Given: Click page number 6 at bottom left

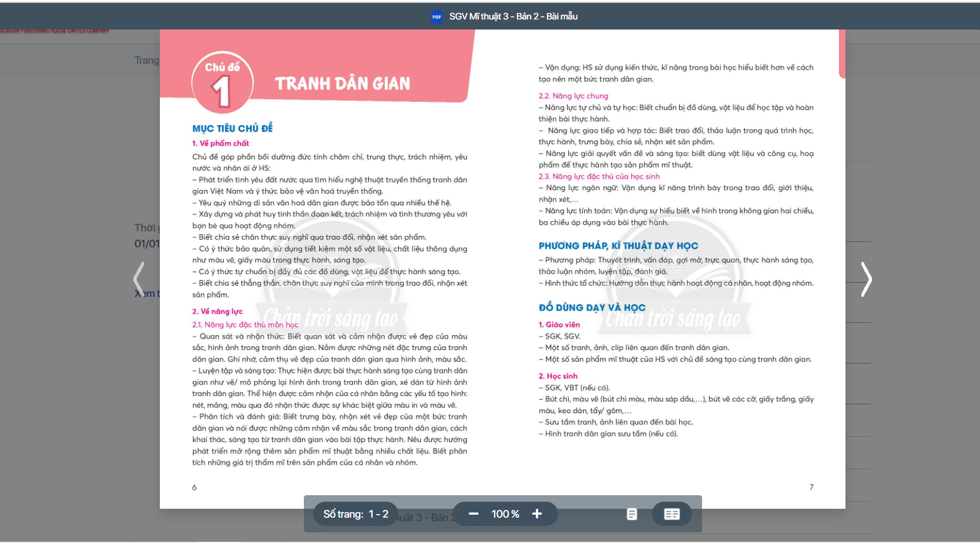Looking at the screenshot, I should click(194, 488).
